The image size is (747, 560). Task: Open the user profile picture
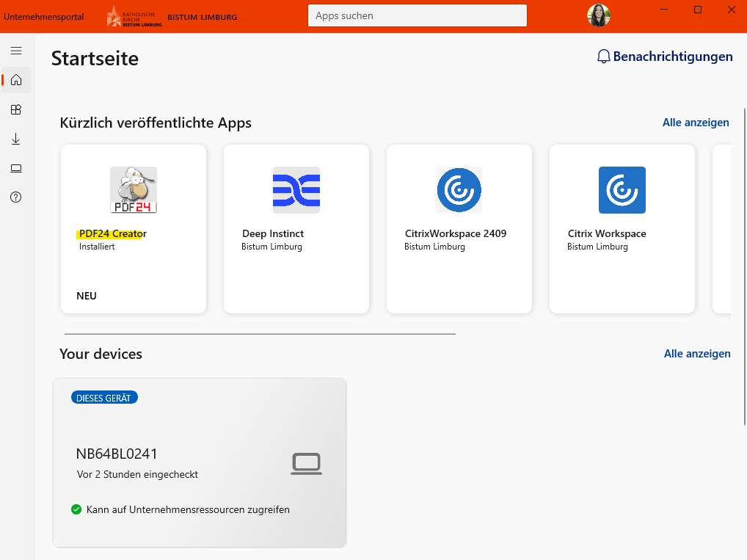599,15
